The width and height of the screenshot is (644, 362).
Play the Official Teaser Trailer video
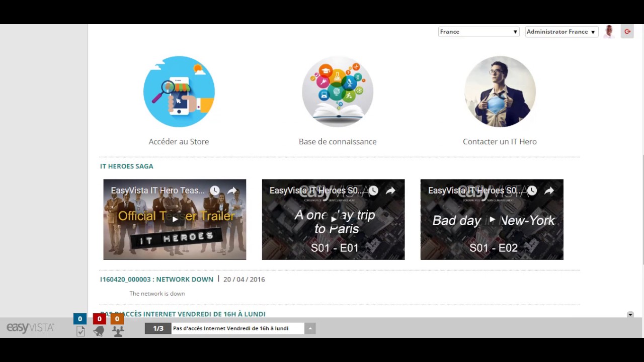(175, 219)
